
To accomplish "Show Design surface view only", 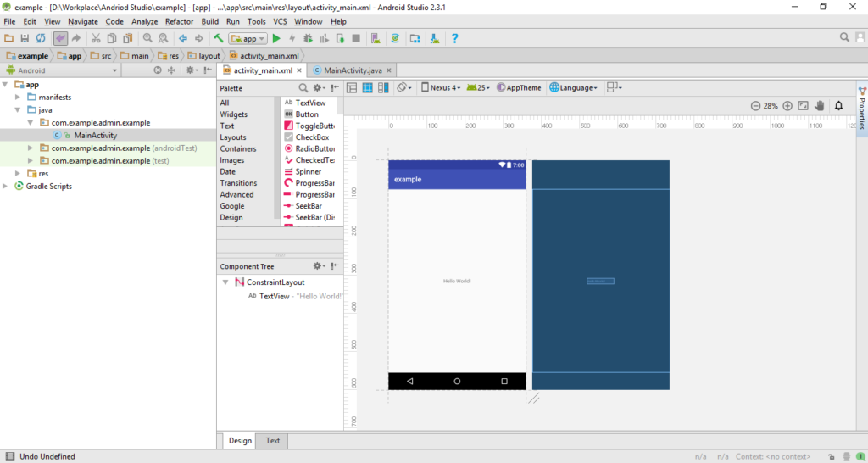I will click(352, 87).
